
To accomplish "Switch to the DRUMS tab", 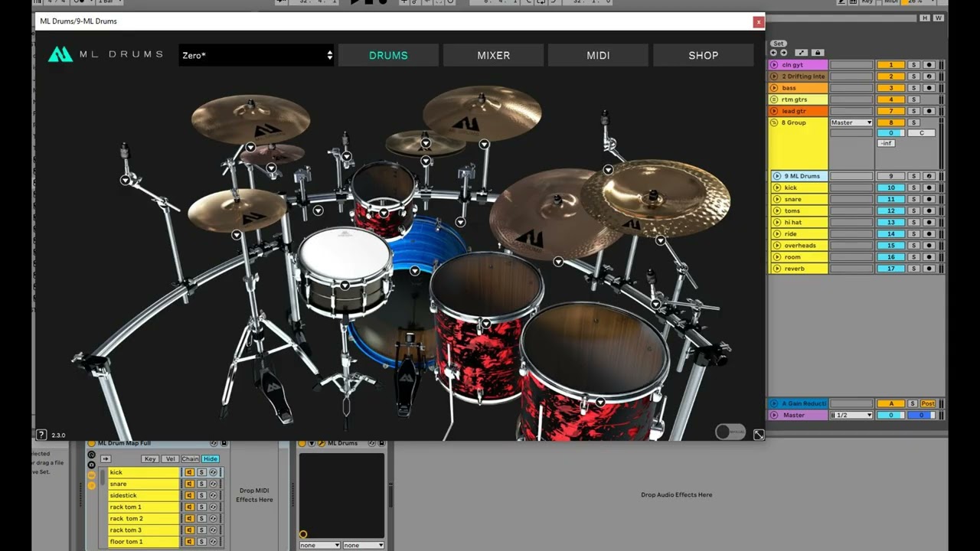I will point(388,55).
